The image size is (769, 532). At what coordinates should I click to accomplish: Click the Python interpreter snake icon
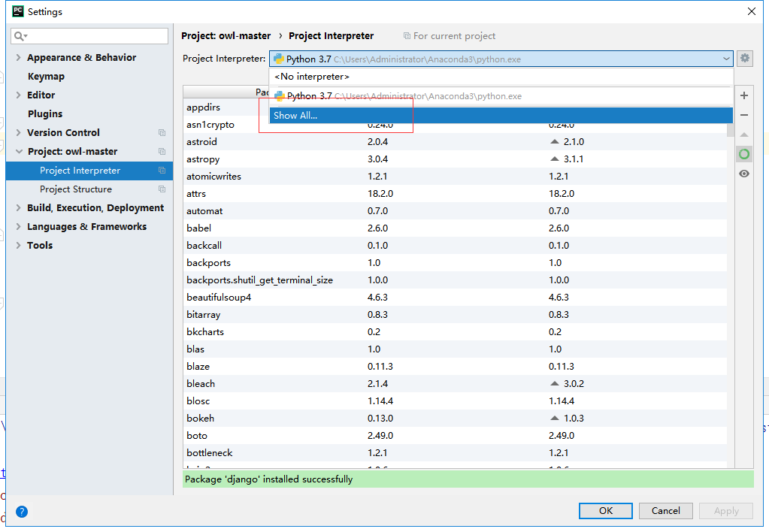(x=278, y=58)
